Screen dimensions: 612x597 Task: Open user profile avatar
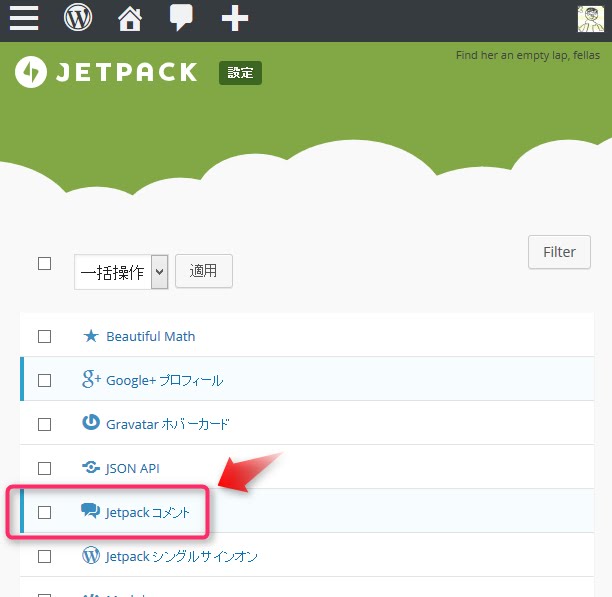pos(591,19)
